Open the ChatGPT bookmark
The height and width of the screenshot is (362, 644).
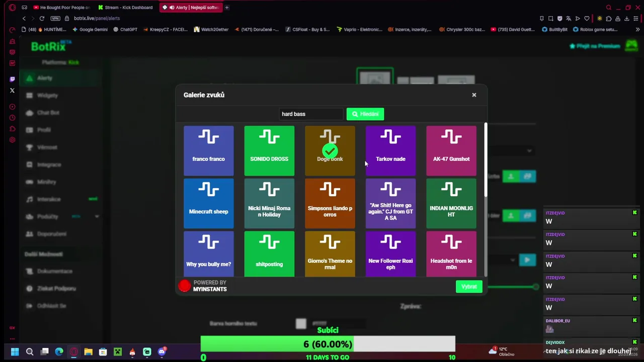(125, 30)
